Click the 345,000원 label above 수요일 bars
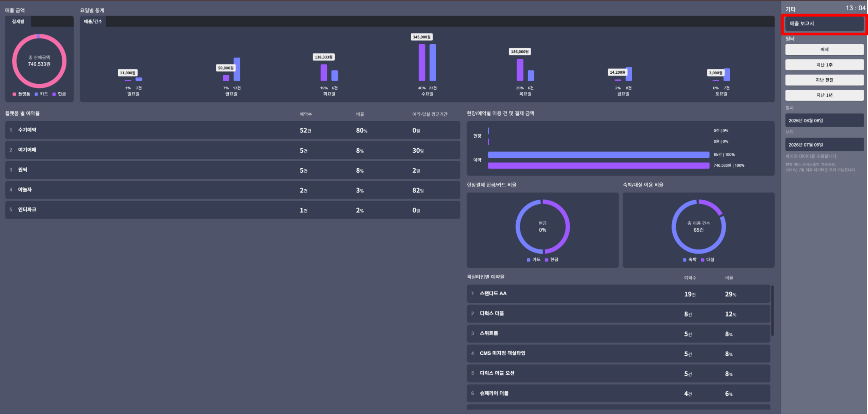This screenshot has height=414, width=868. (422, 37)
